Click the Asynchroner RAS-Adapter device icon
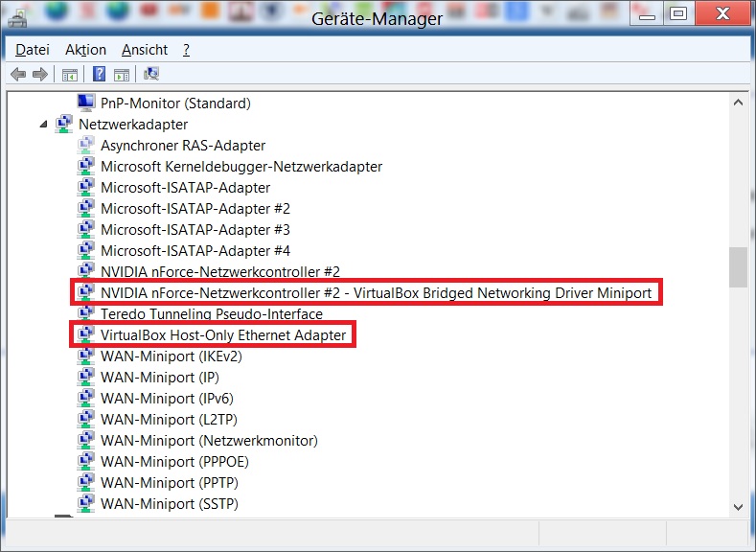 86,145
